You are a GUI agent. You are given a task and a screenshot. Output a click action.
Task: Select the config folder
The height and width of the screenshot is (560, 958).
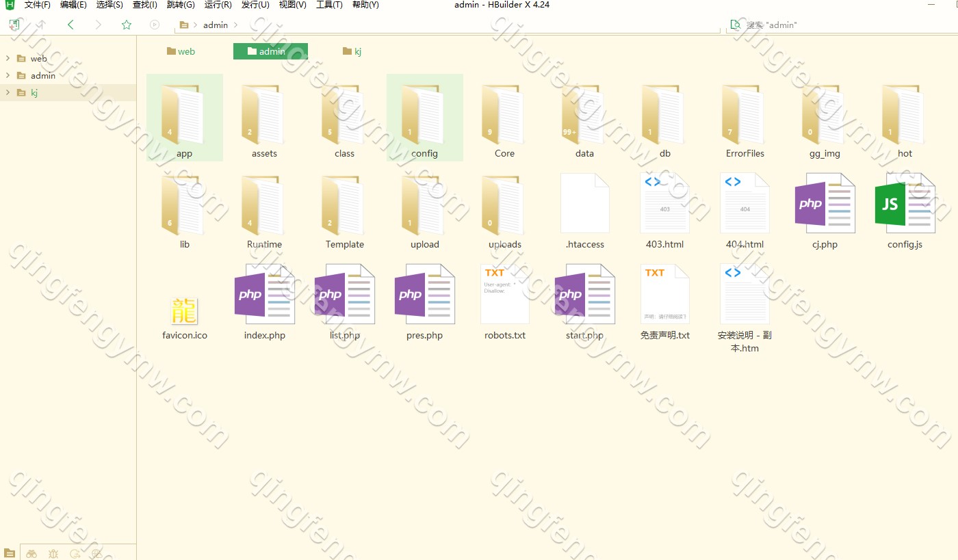tap(425, 118)
